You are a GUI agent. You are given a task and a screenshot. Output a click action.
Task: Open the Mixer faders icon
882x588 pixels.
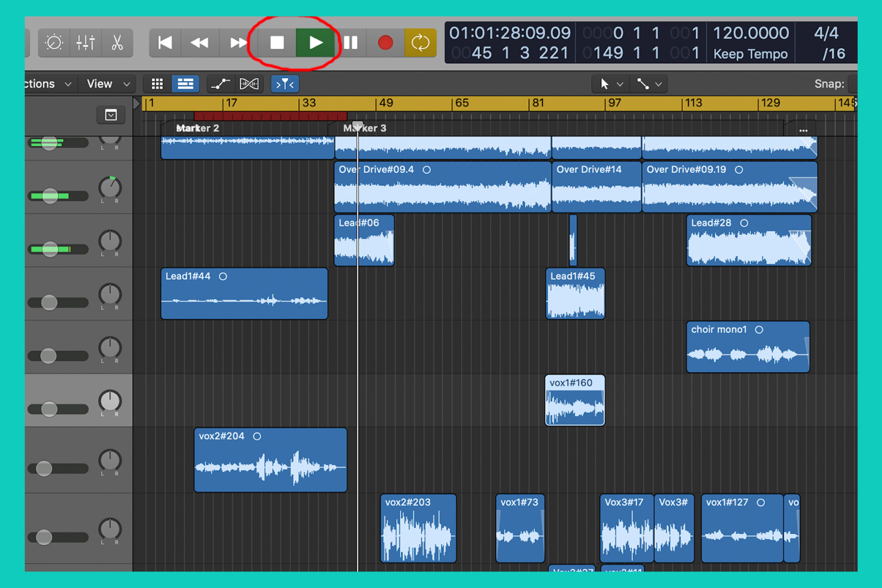tap(85, 43)
